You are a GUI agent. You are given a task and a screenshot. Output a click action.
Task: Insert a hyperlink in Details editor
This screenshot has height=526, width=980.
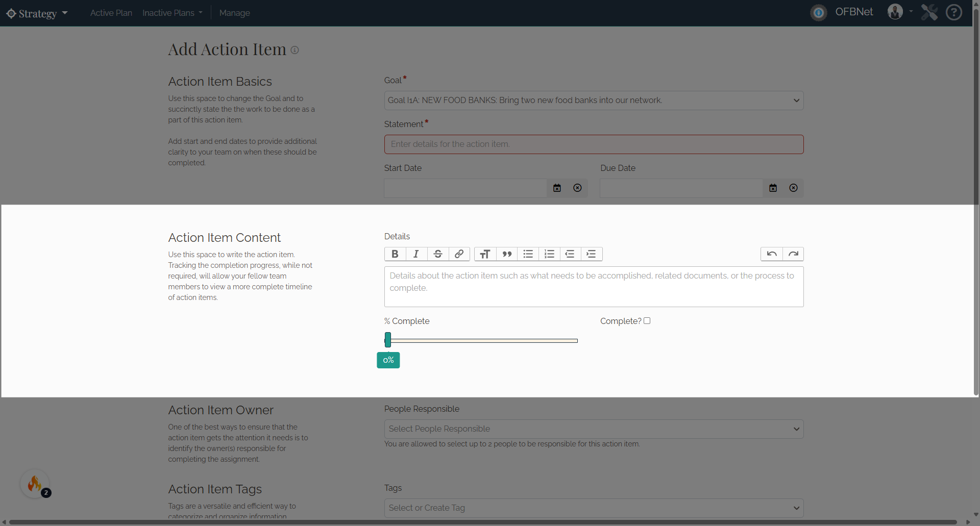click(x=459, y=254)
